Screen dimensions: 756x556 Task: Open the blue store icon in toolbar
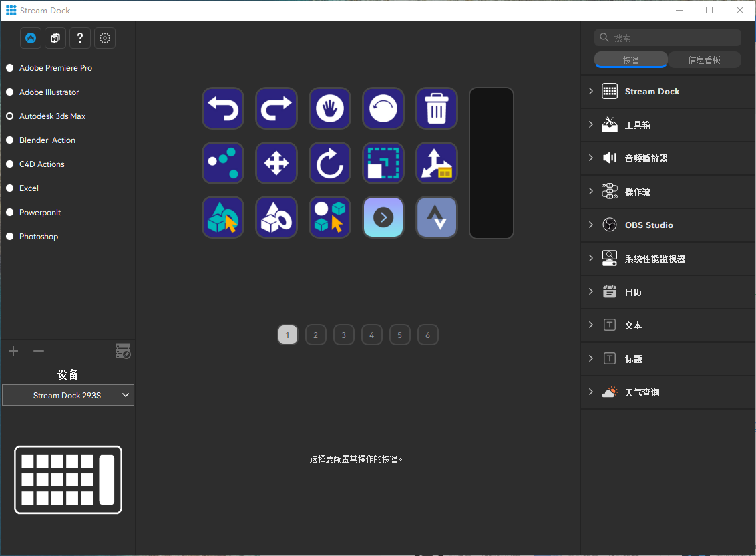[x=31, y=38]
